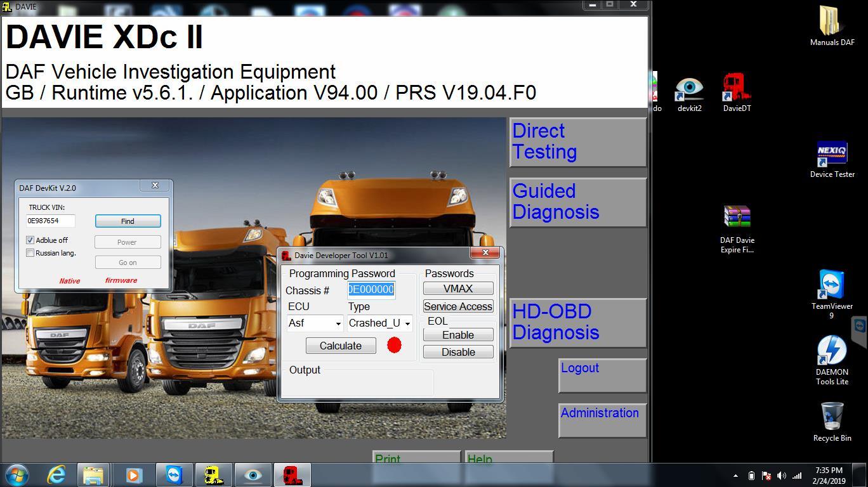The width and height of the screenshot is (868, 487).
Task: Expand the ECU dropdown showing Asf
Action: tap(338, 323)
